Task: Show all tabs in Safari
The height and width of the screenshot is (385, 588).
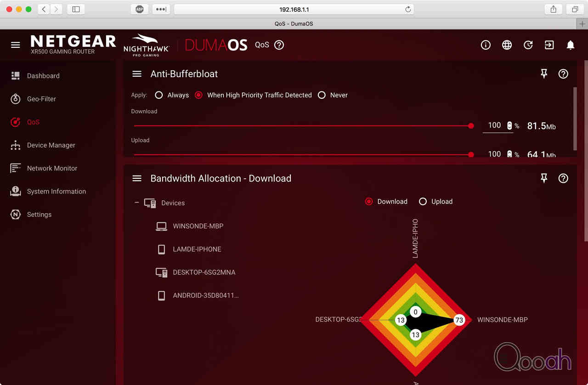Action: click(575, 9)
